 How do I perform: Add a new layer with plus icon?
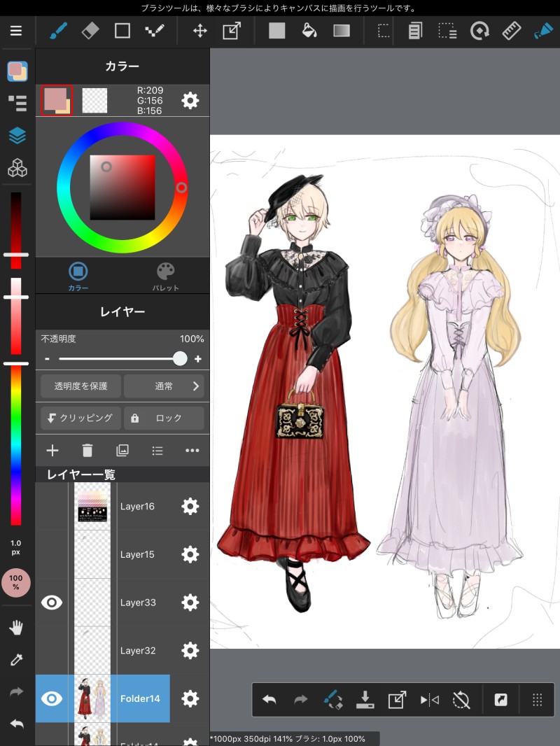[x=52, y=450]
